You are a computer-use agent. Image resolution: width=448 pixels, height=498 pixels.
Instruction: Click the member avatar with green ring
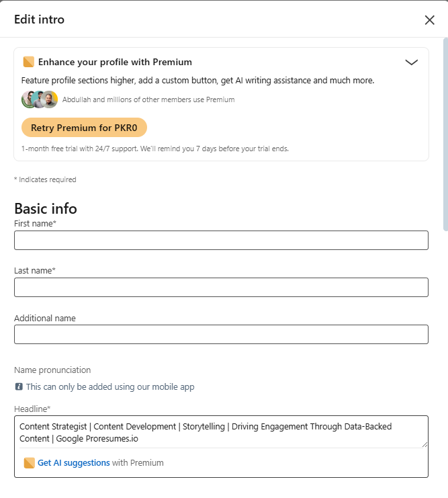pyautogui.click(x=28, y=99)
